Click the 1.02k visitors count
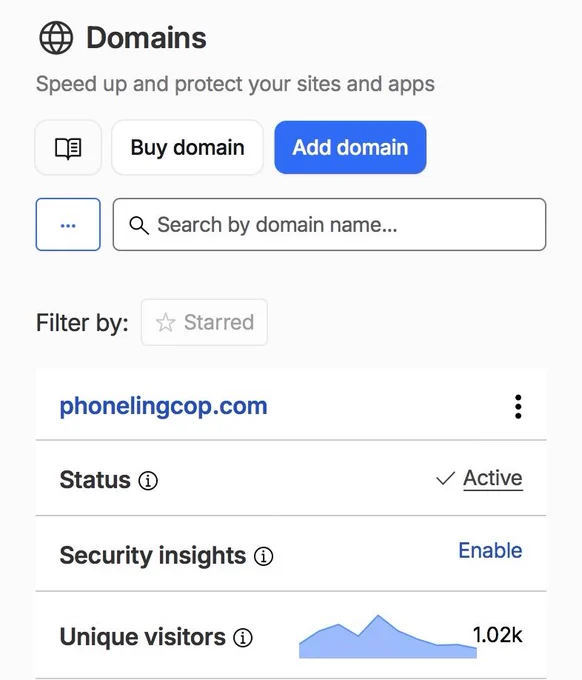Image resolution: width=582 pixels, height=680 pixels. click(497, 635)
